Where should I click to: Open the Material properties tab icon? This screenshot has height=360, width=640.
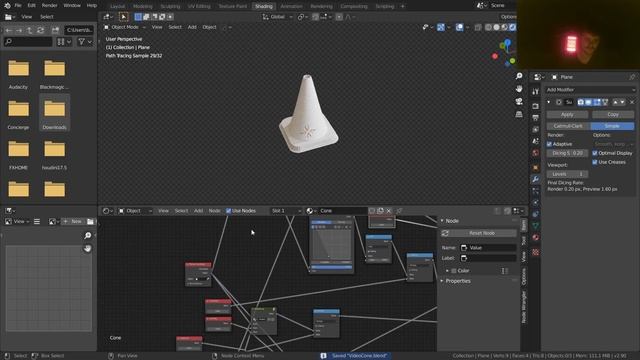[536, 237]
